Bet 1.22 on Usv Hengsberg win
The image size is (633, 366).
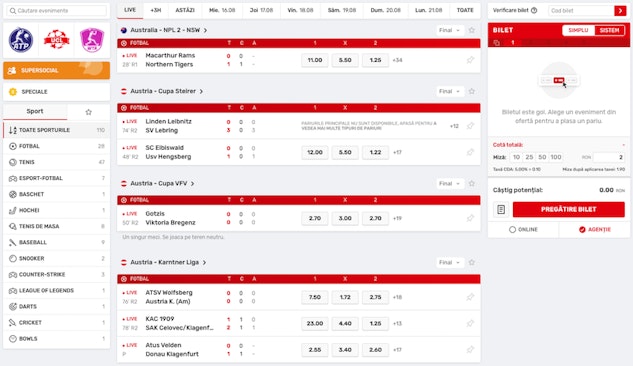[375, 152]
